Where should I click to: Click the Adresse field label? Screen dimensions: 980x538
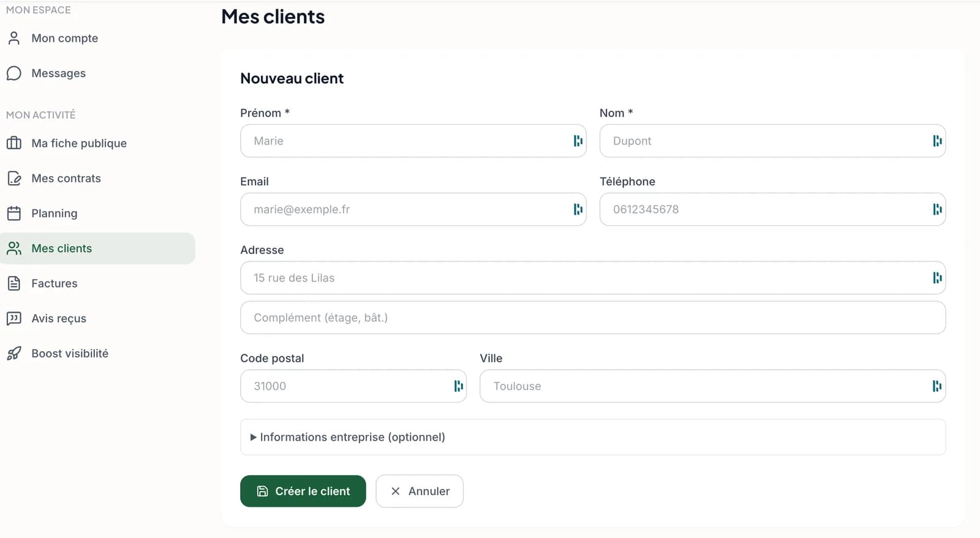[x=262, y=250]
